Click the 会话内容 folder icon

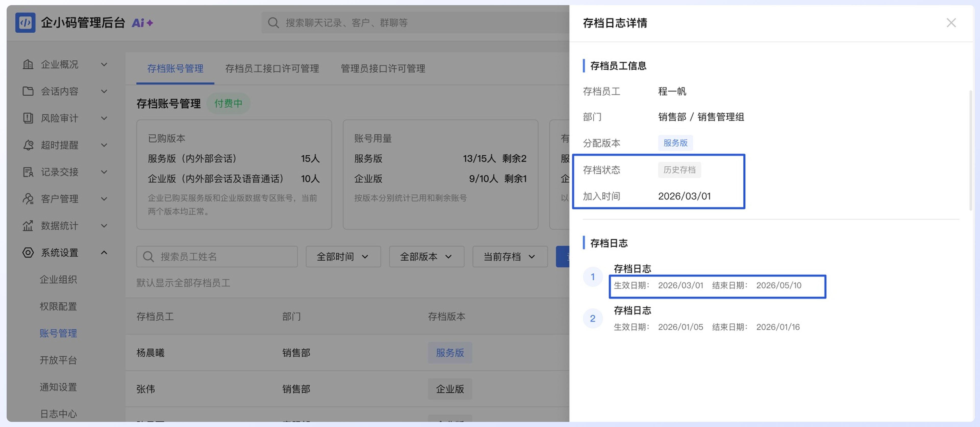(x=28, y=91)
